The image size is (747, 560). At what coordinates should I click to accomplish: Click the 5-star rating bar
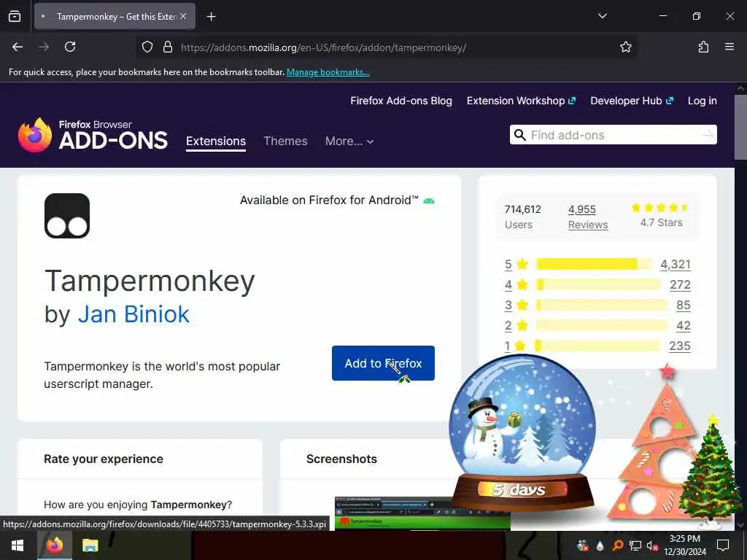click(594, 264)
